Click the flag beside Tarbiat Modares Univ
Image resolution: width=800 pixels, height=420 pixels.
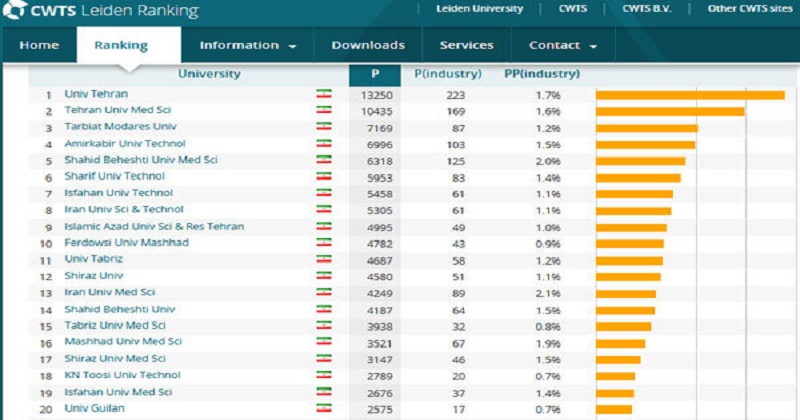click(323, 127)
